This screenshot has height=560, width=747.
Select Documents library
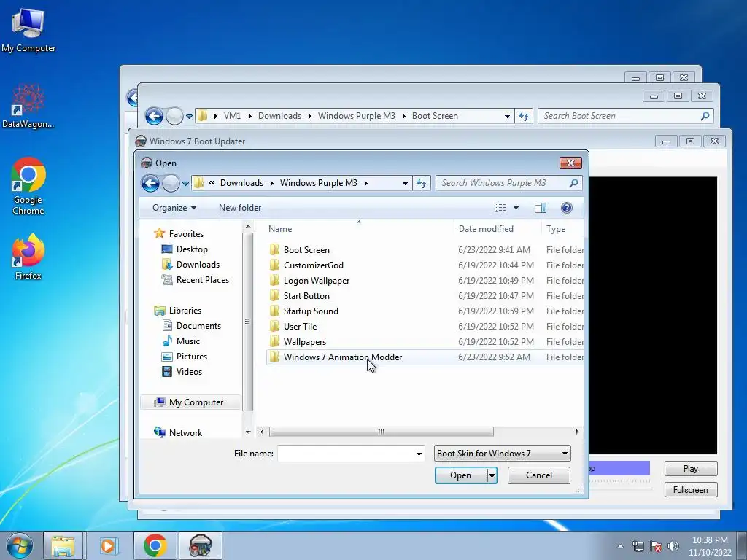point(198,326)
